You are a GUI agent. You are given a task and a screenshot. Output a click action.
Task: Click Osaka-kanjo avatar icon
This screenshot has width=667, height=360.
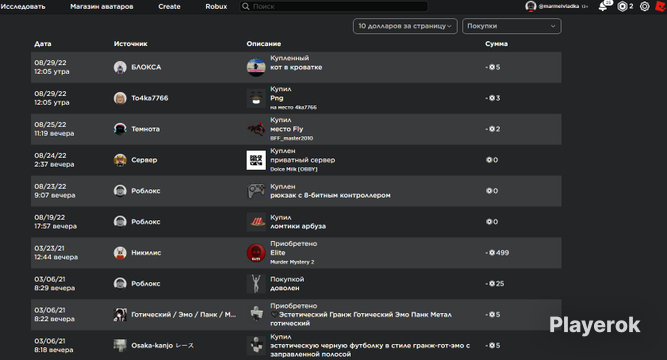(120, 346)
